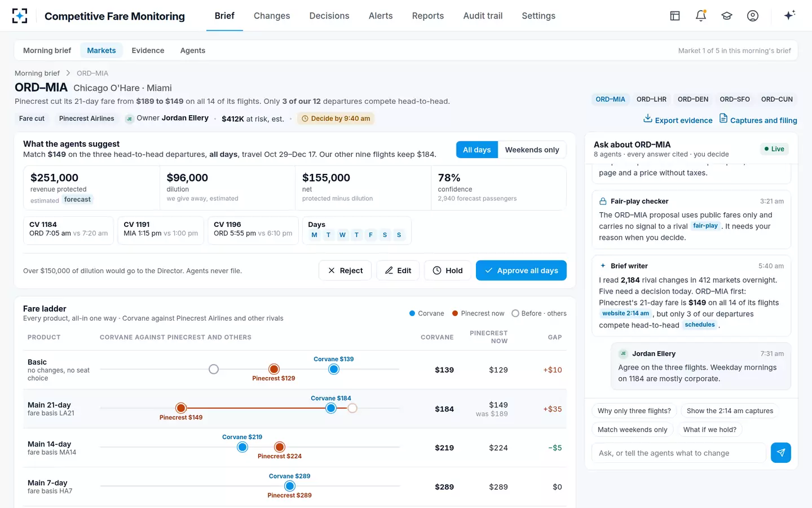Select the ORD–SFO market chip
Viewport: 812px width, 508px height.
point(735,99)
